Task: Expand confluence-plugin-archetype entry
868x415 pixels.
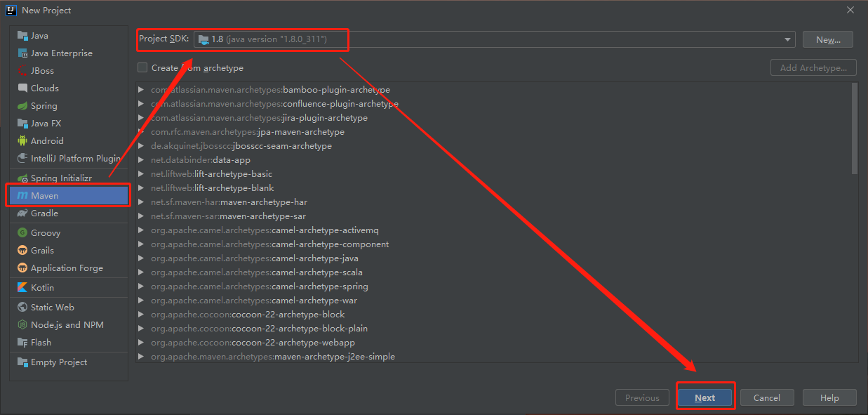Action: coord(141,104)
